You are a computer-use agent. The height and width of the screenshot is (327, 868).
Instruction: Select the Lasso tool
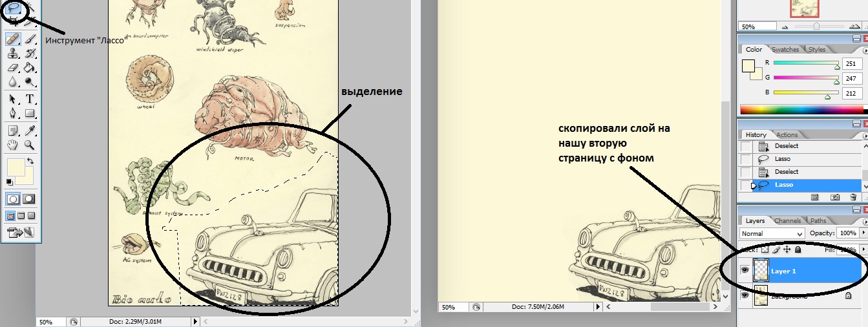pyautogui.click(x=12, y=7)
